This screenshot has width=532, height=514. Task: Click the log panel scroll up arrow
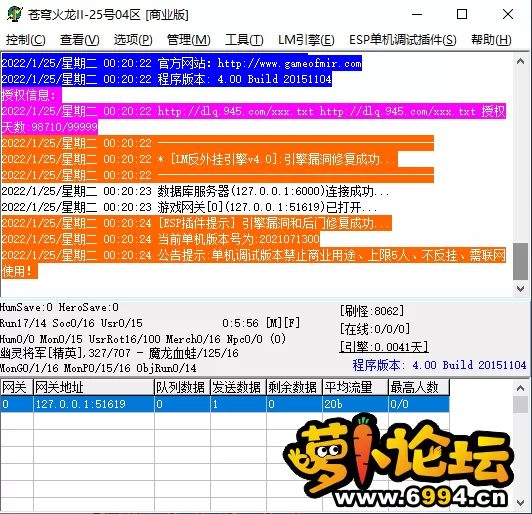(x=520, y=61)
